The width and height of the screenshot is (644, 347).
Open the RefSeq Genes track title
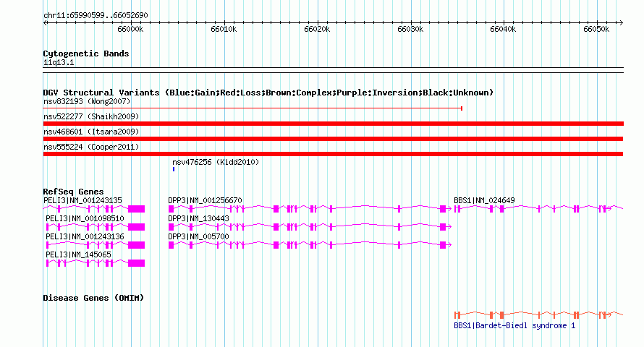[x=73, y=192]
